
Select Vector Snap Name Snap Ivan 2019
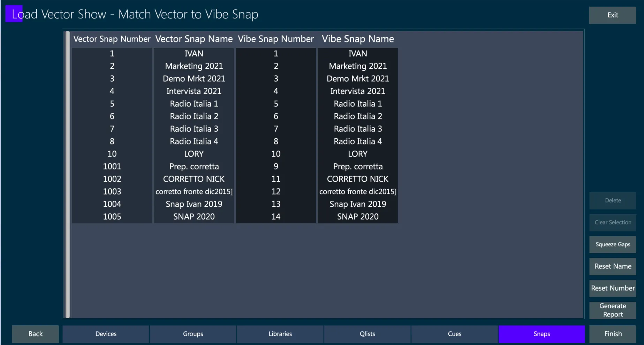[194, 204]
